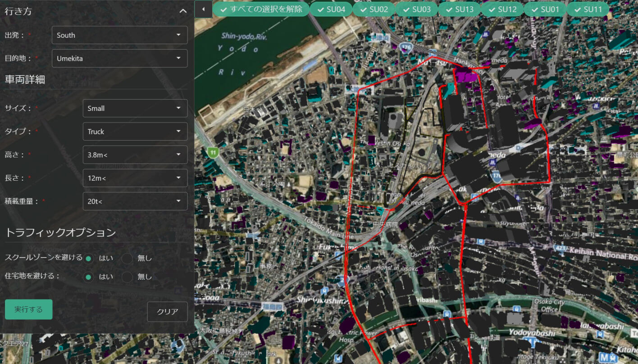Viewport: 638px width, 364px height.
Task: Open the 目的地 dropdown showing Umekita
Action: coord(120,59)
